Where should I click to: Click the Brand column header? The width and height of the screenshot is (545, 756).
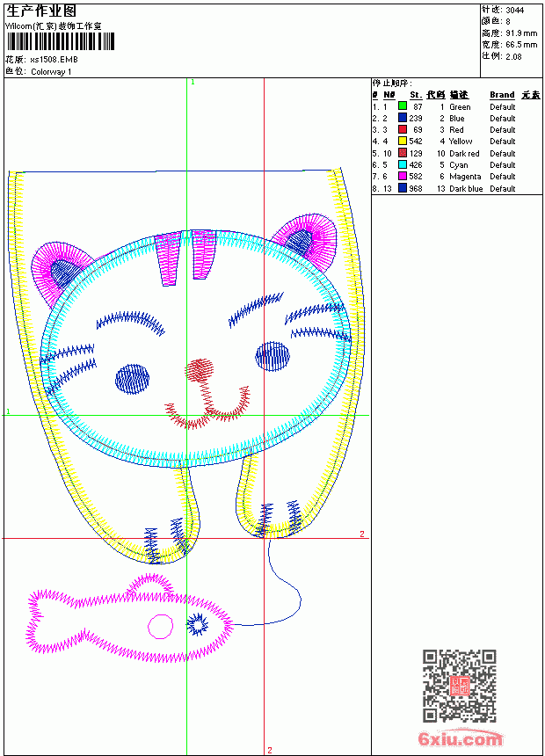coord(502,95)
